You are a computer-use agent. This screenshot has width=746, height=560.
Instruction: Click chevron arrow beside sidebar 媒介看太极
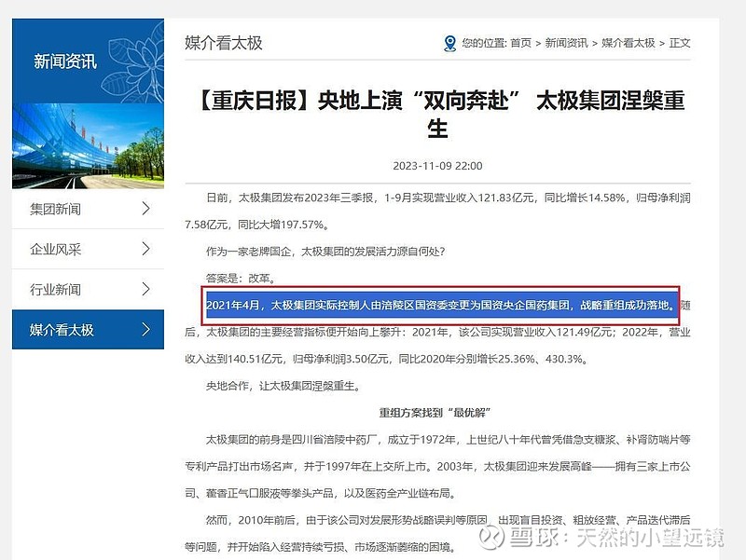tap(146, 329)
